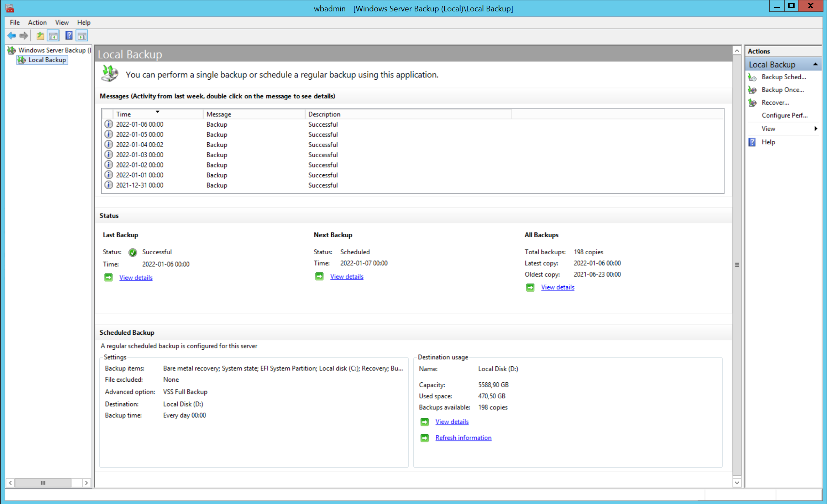The image size is (827, 504).
Task: Click the blue Help toolbar icon
Action: (69, 36)
